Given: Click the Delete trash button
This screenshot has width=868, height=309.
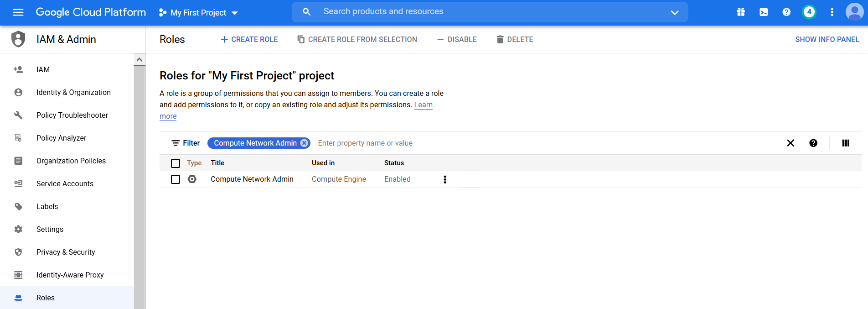Looking at the screenshot, I should [515, 40].
